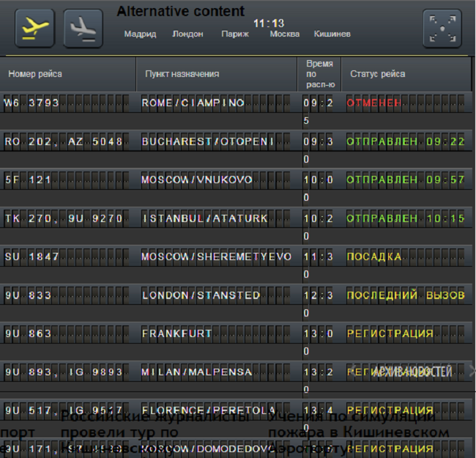Click destination MILAN/MALPENSA
Viewport: 476px width, 458px height.
(x=197, y=372)
